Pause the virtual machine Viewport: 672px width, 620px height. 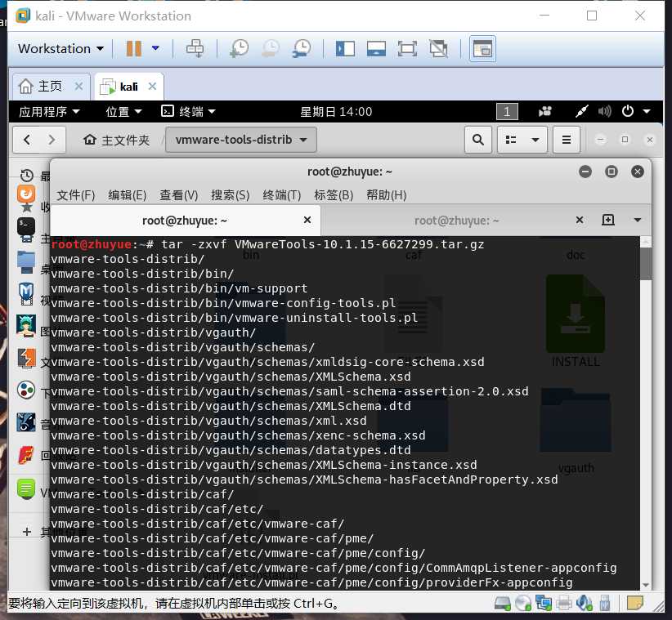coord(134,49)
